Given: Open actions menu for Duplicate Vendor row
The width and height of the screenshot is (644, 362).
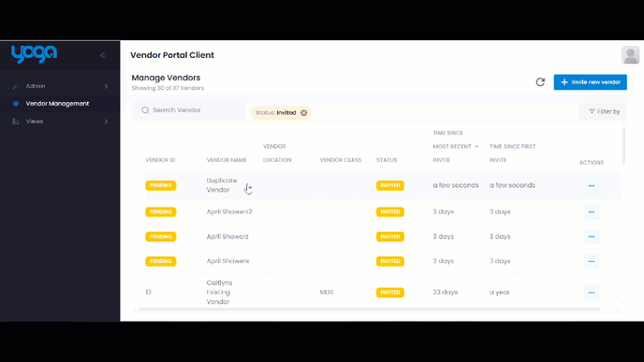Looking at the screenshot, I should [x=592, y=185].
